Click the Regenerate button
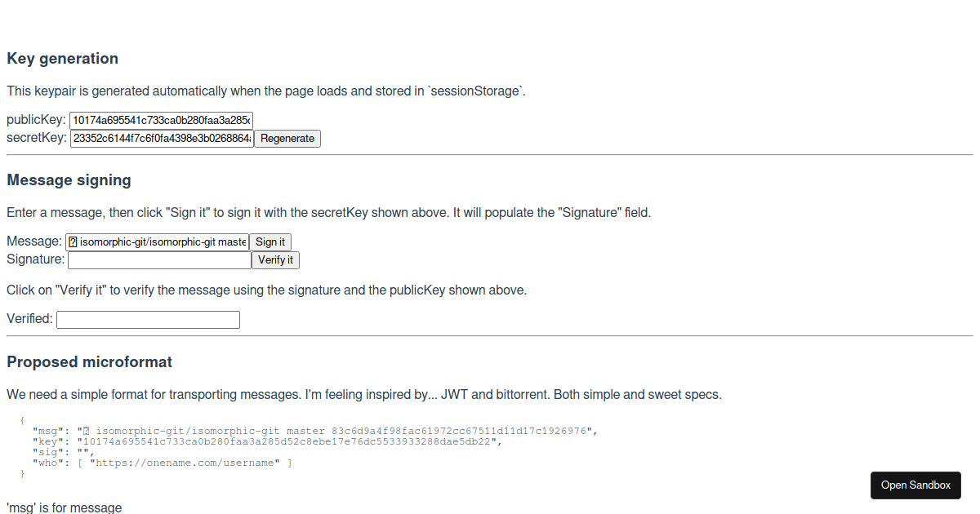The width and height of the screenshot is (980, 514). tap(287, 138)
